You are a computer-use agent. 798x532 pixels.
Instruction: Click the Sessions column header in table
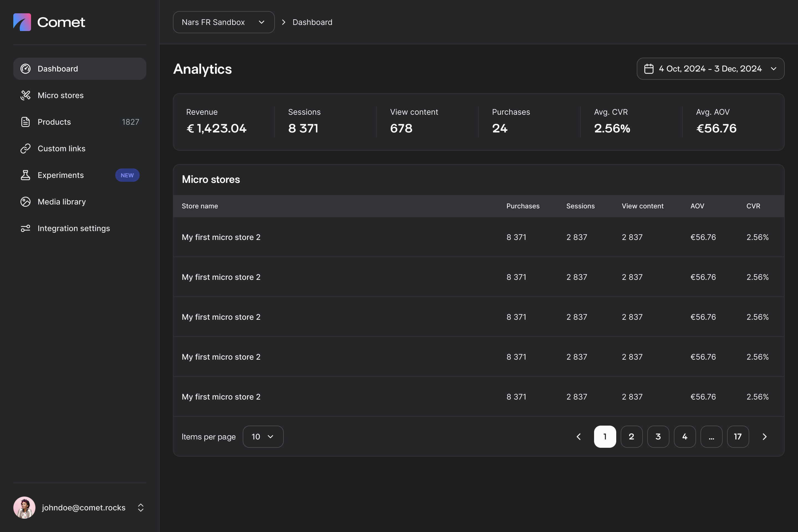click(x=580, y=206)
